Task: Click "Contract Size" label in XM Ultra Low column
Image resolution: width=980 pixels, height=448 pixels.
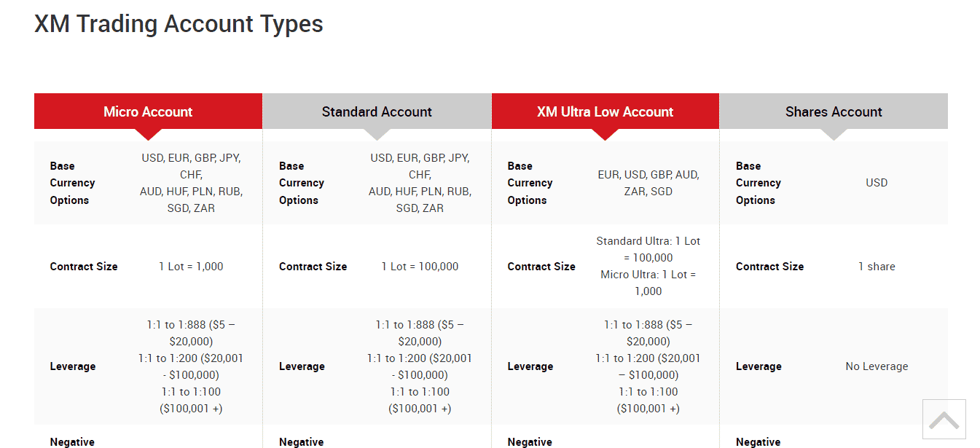Action: click(x=541, y=267)
